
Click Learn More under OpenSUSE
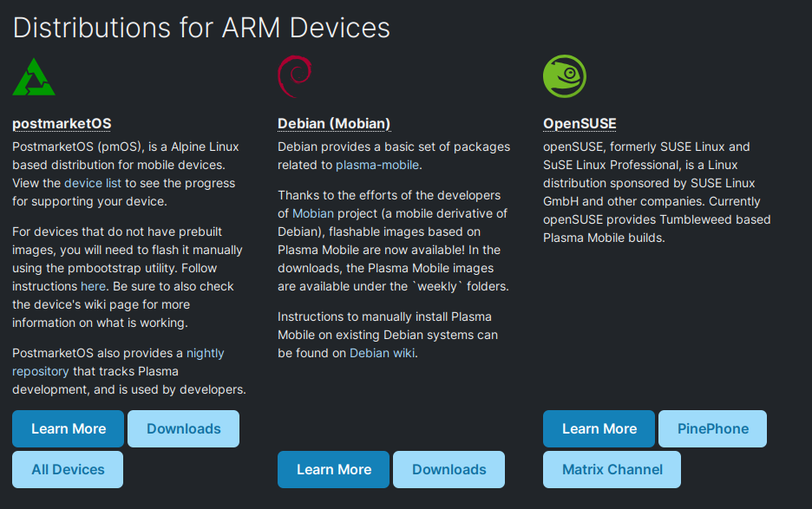point(599,428)
